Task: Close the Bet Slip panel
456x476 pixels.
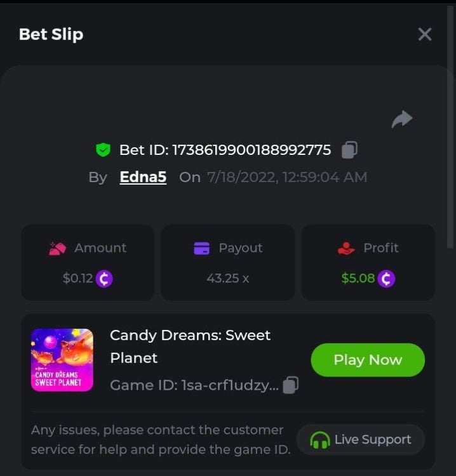Action: pos(425,34)
